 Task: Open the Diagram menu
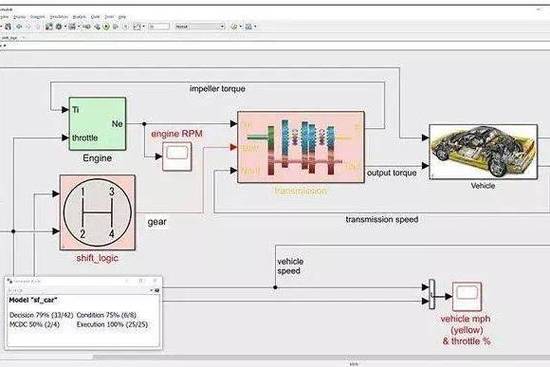click(38, 17)
